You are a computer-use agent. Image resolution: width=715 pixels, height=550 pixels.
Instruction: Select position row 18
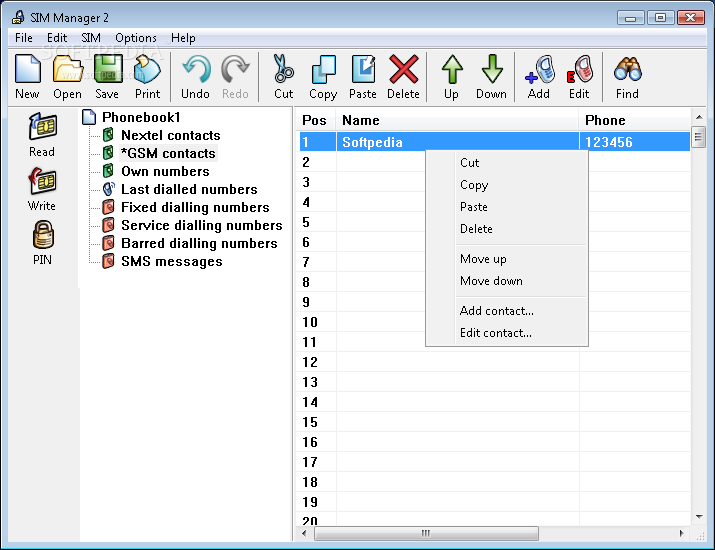click(x=495, y=482)
